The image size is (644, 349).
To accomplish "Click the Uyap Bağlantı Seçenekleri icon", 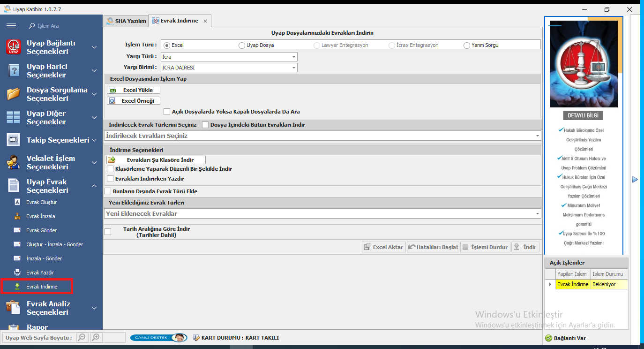I will [x=14, y=47].
